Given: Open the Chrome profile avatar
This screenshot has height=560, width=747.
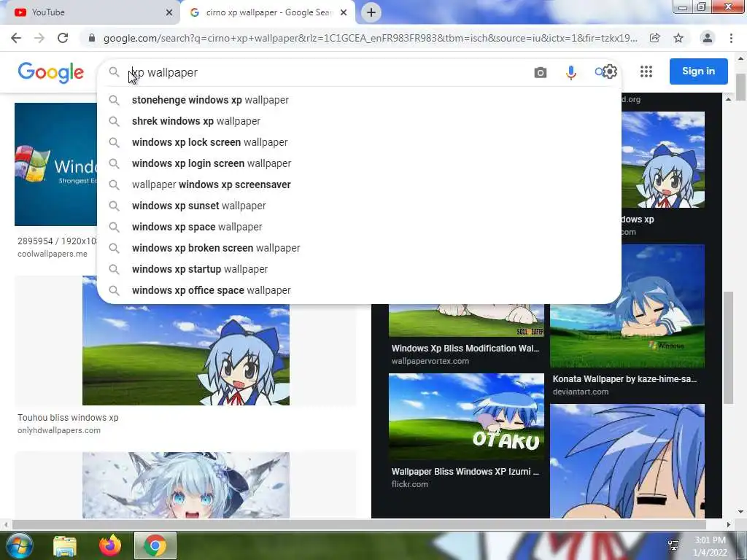Looking at the screenshot, I should pos(708,38).
